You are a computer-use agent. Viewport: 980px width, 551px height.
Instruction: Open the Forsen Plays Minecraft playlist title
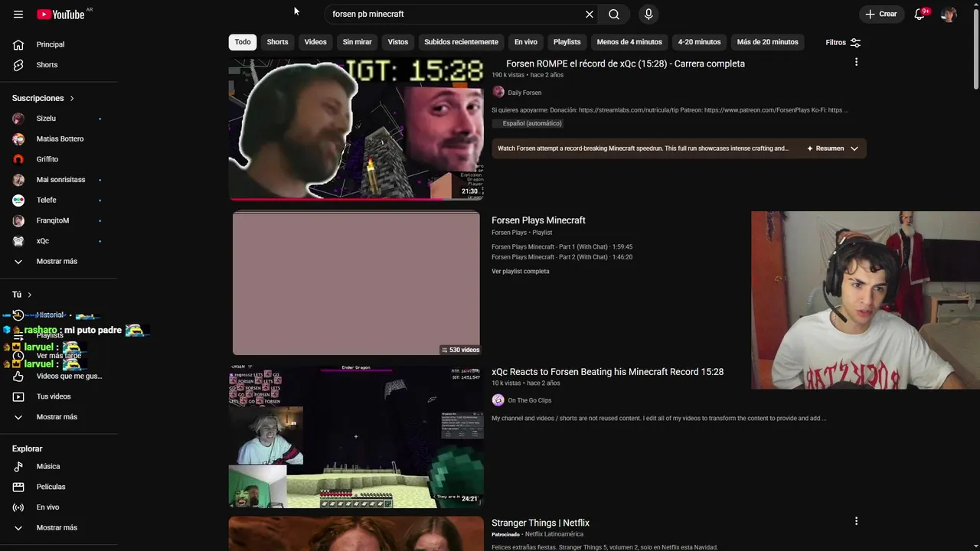pyautogui.click(x=538, y=220)
